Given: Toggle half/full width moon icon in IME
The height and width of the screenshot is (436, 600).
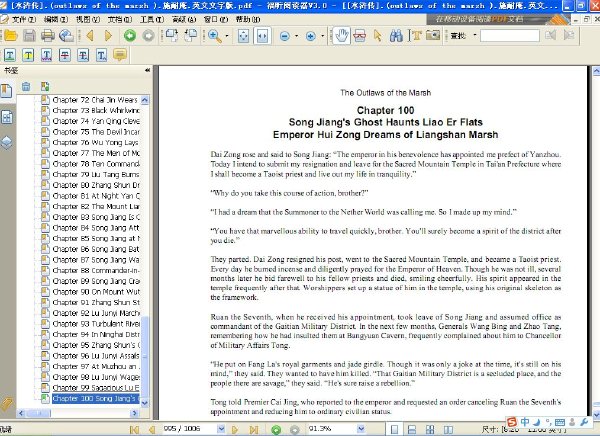Looking at the screenshot, I should coord(537,422).
